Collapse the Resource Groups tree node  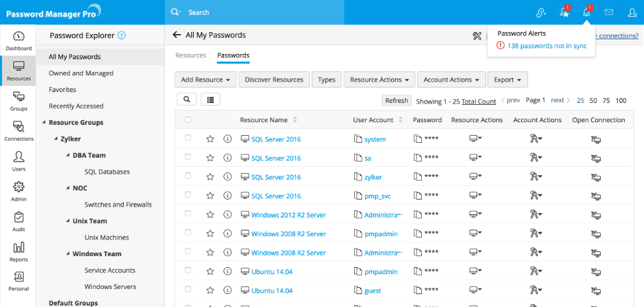44,123
